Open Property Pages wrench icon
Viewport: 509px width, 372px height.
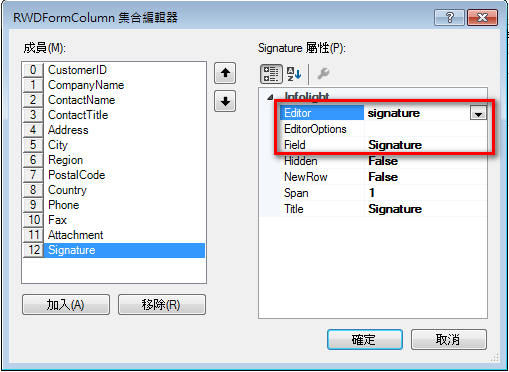(323, 74)
